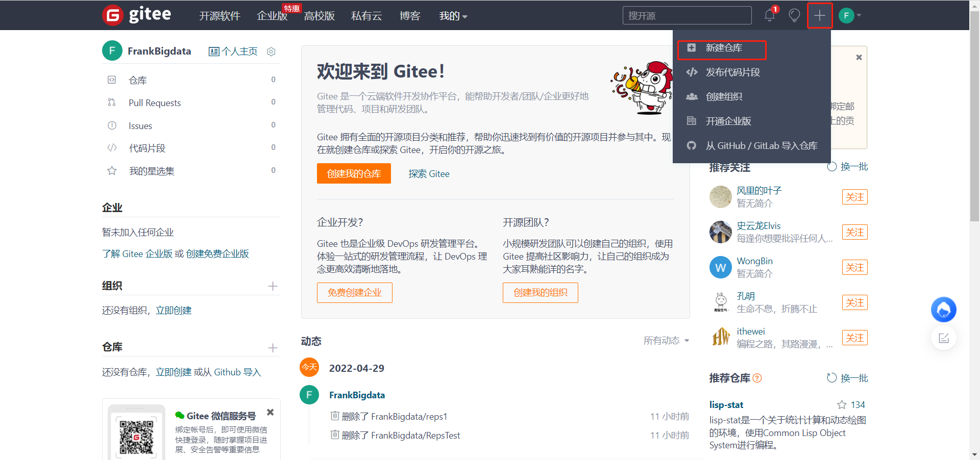The image size is (980, 460).
Task: Open 高校版 navigation item
Action: 320,16
